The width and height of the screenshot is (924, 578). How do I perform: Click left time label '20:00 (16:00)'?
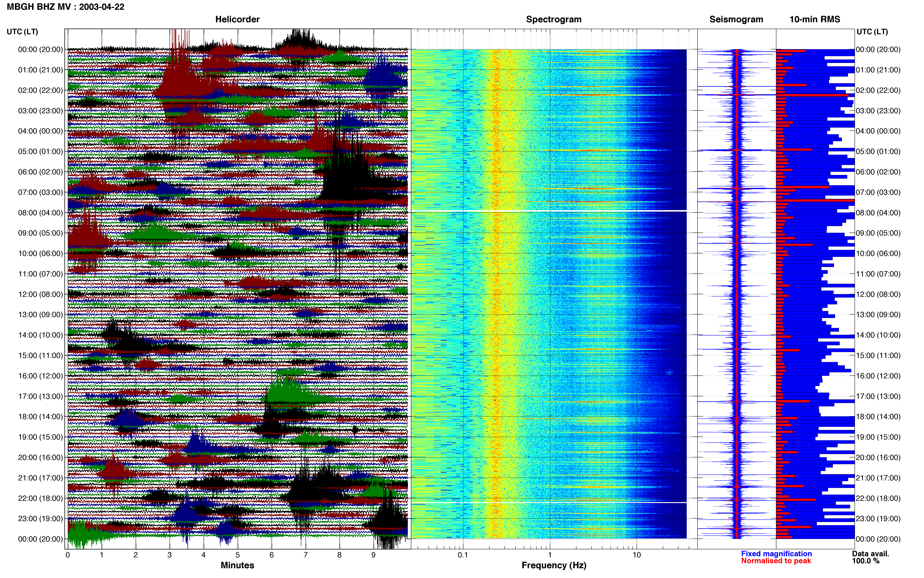coord(41,458)
